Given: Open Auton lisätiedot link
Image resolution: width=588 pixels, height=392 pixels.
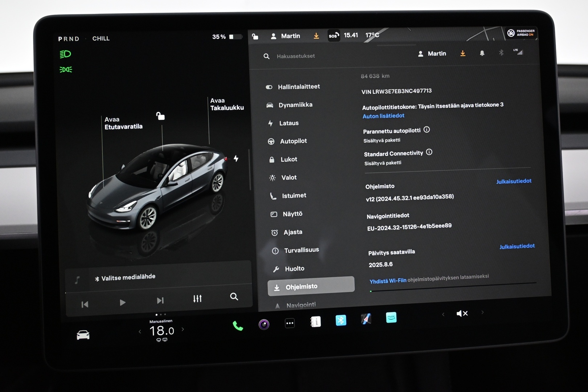Looking at the screenshot, I should click(x=383, y=116).
